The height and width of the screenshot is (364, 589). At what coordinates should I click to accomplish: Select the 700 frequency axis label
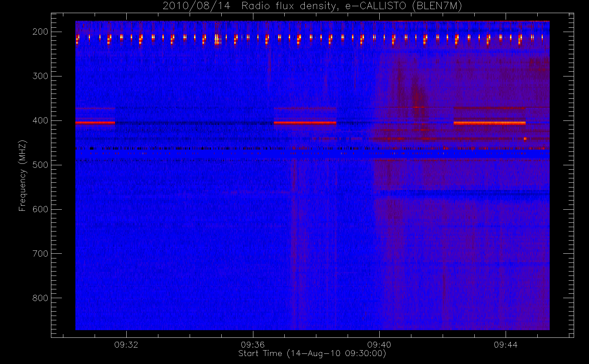tap(40, 254)
